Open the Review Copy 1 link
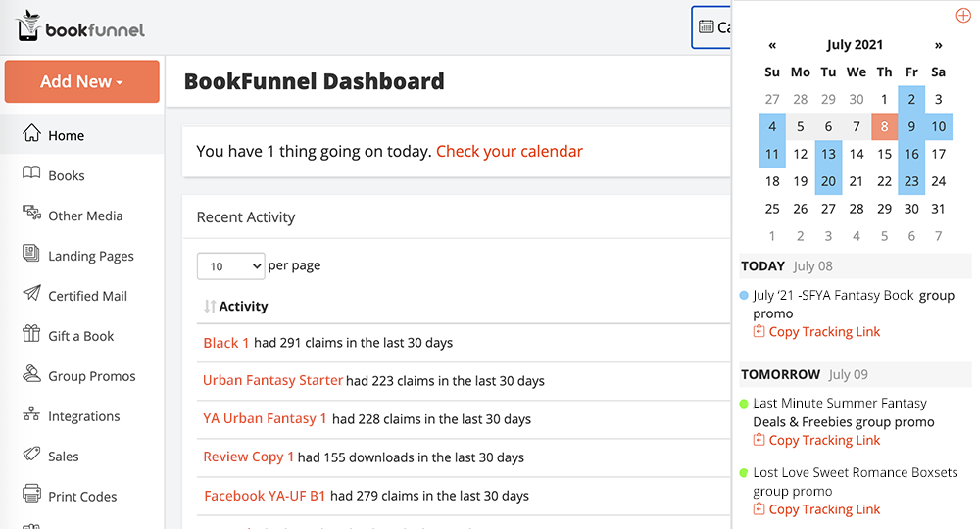The image size is (980, 529). pos(248,457)
